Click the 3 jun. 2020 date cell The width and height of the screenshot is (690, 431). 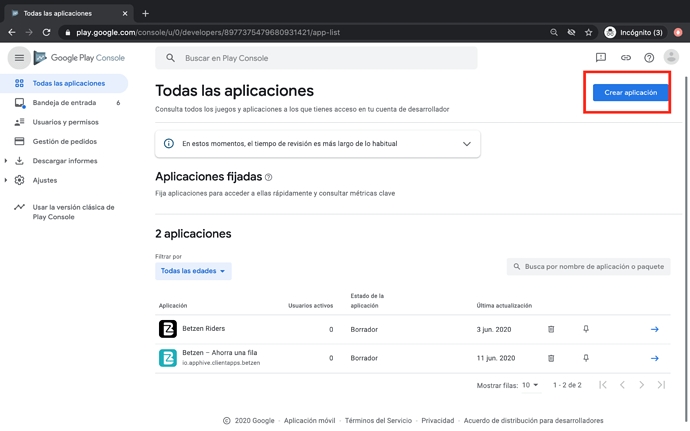pyautogui.click(x=494, y=329)
